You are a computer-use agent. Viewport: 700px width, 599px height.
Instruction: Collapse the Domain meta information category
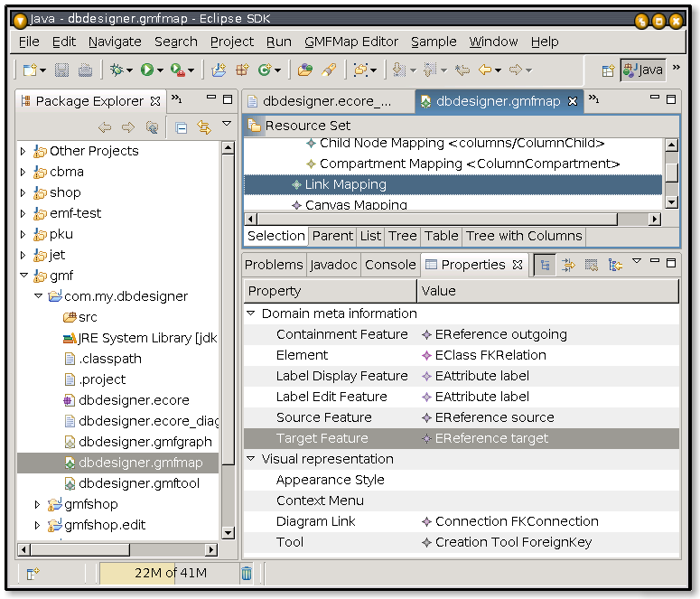(x=250, y=314)
